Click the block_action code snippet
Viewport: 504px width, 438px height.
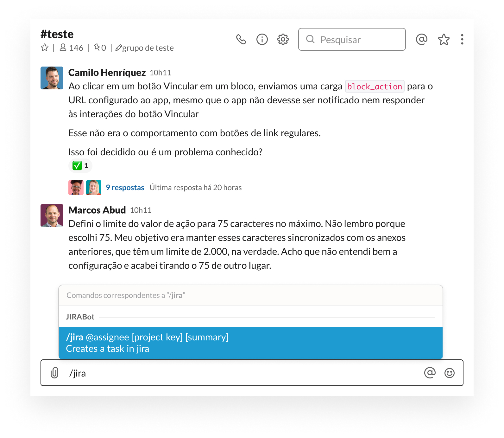point(375,86)
